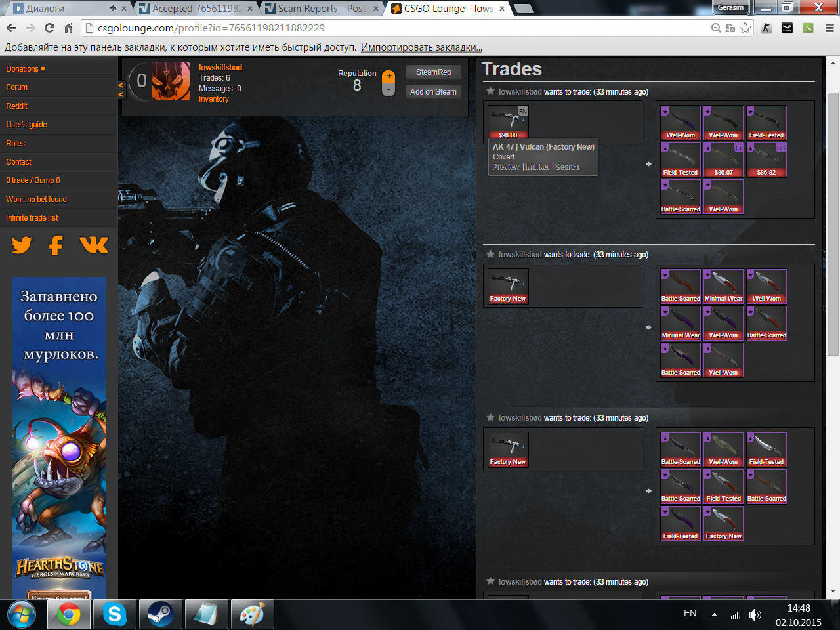This screenshot has width=840, height=630.
Task: Open Skype from the taskbar
Action: pyautogui.click(x=115, y=615)
